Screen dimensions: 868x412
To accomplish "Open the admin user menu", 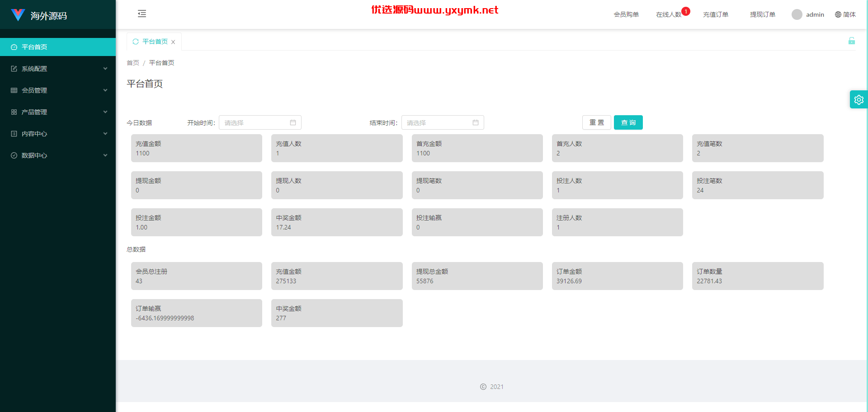I will pyautogui.click(x=808, y=14).
